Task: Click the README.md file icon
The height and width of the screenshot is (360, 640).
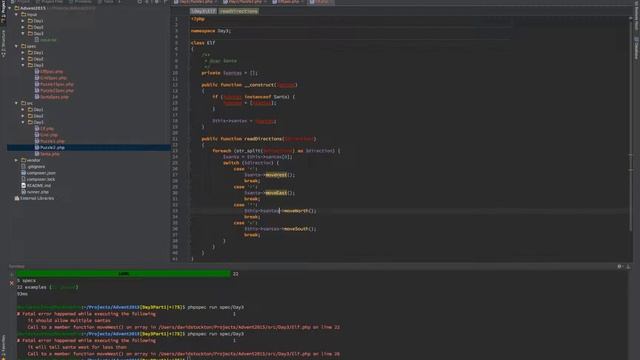Action: tap(24, 186)
